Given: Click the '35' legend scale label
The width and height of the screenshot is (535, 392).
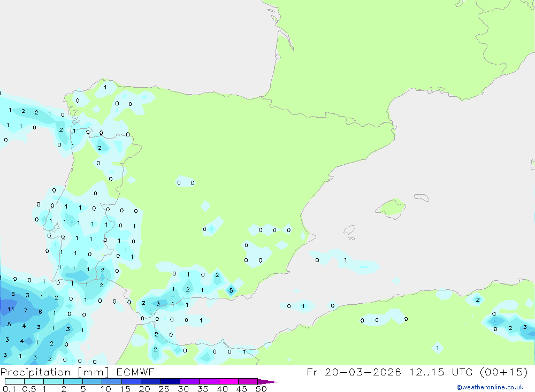Looking at the screenshot, I should tap(203, 389).
